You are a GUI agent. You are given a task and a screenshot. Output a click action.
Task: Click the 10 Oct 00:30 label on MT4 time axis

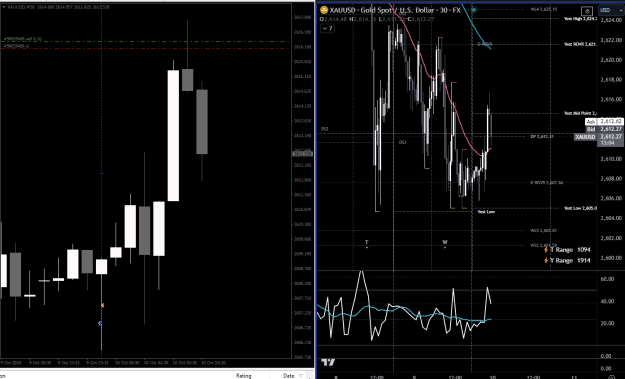click(x=128, y=363)
